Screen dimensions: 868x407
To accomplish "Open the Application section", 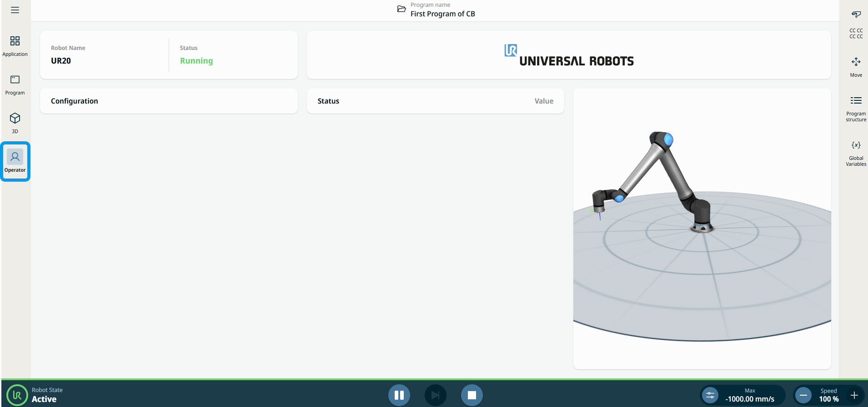I will (x=15, y=46).
